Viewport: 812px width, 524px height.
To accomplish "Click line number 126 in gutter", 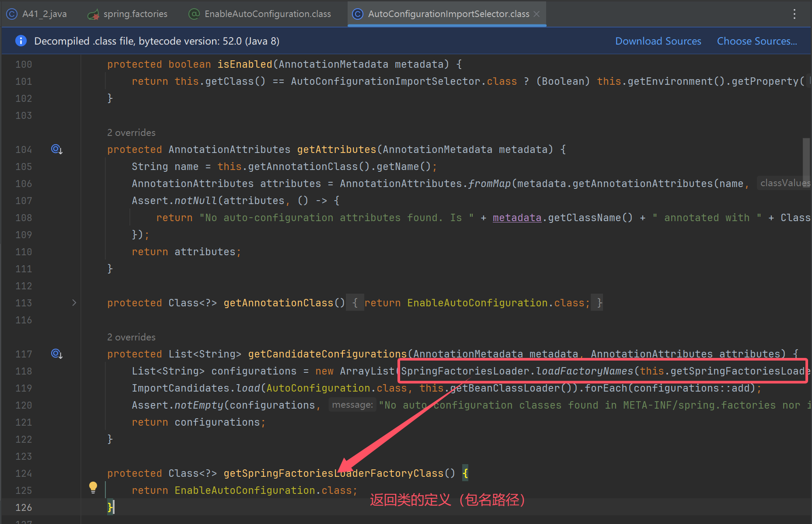I will click(x=24, y=507).
